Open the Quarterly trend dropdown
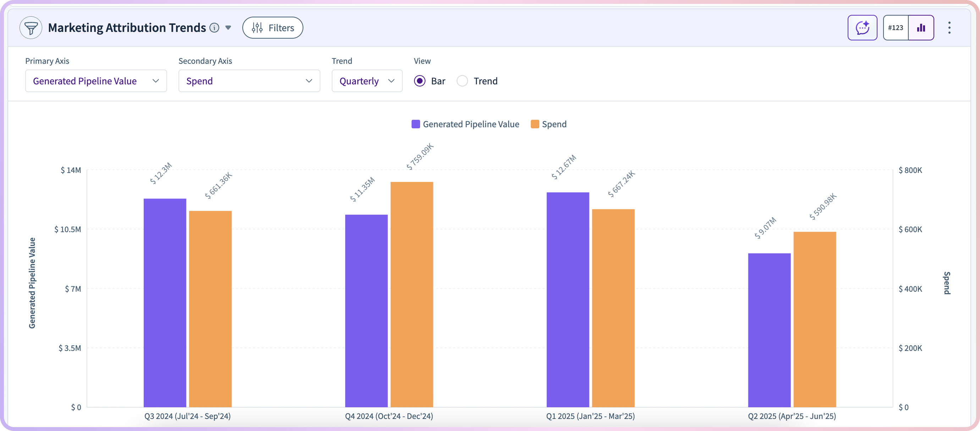The height and width of the screenshot is (431, 980). (367, 81)
